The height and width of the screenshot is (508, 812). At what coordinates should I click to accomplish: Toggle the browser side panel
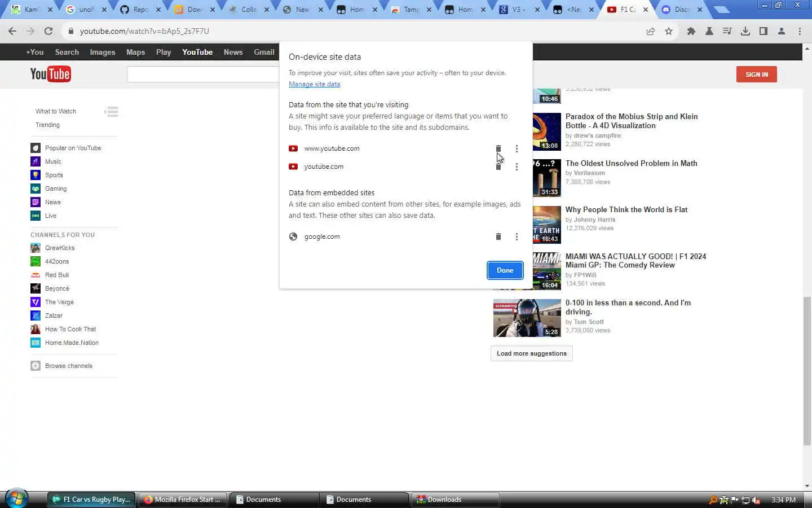[x=764, y=31]
